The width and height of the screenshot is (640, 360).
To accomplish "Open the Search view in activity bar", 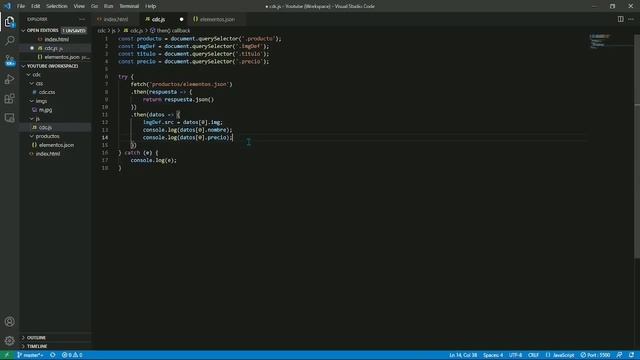I will coord(9,41).
